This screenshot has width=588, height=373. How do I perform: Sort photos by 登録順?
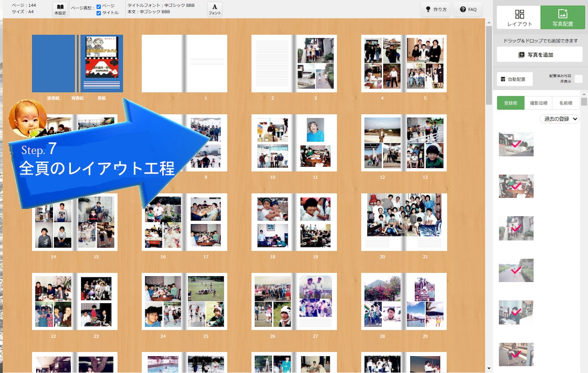(x=510, y=103)
